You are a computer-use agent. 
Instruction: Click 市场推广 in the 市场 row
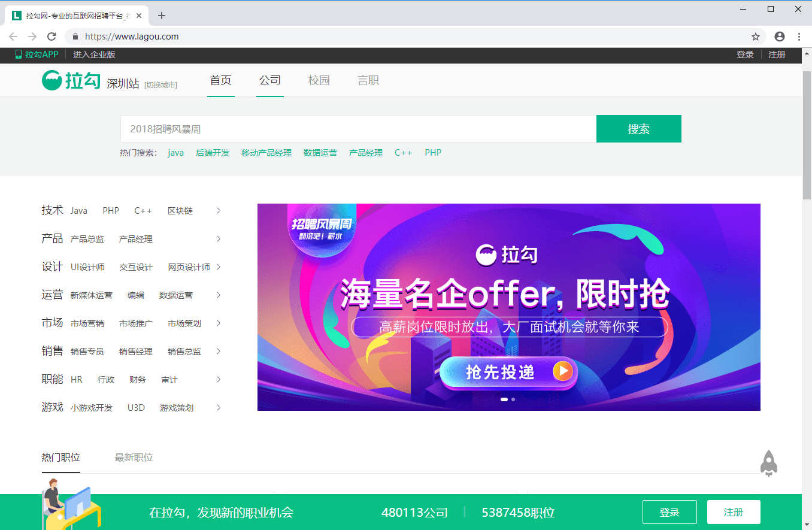pyautogui.click(x=136, y=323)
